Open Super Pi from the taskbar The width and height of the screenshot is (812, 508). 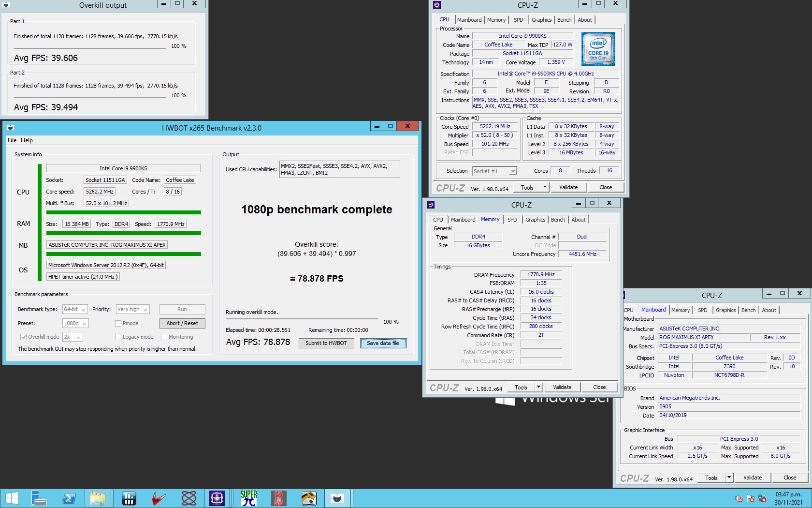click(249, 498)
